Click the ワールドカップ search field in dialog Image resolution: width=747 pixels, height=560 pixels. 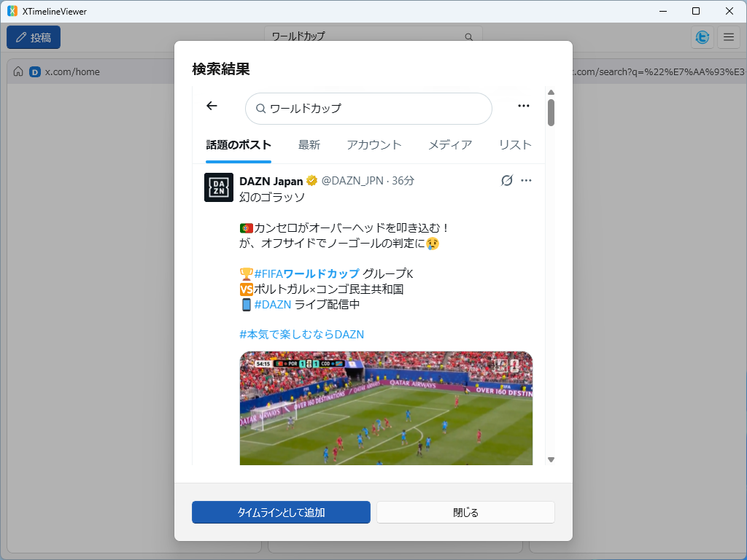pyautogui.click(x=368, y=109)
